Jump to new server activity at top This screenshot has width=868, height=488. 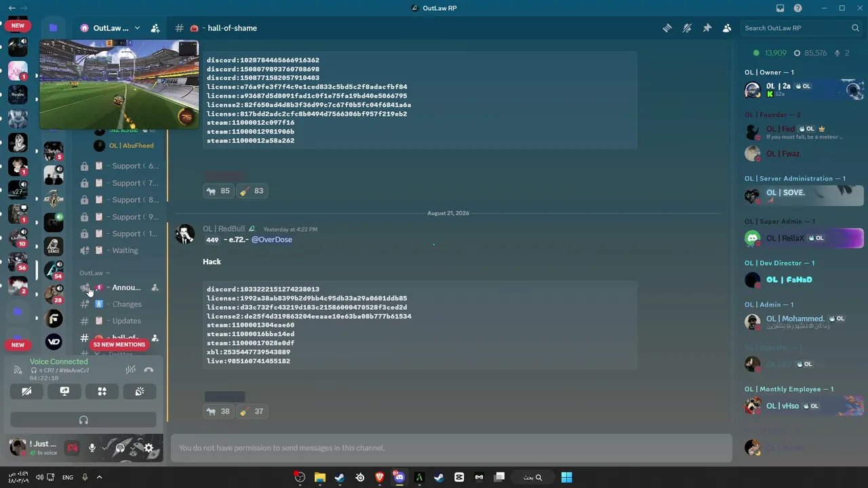18,26
